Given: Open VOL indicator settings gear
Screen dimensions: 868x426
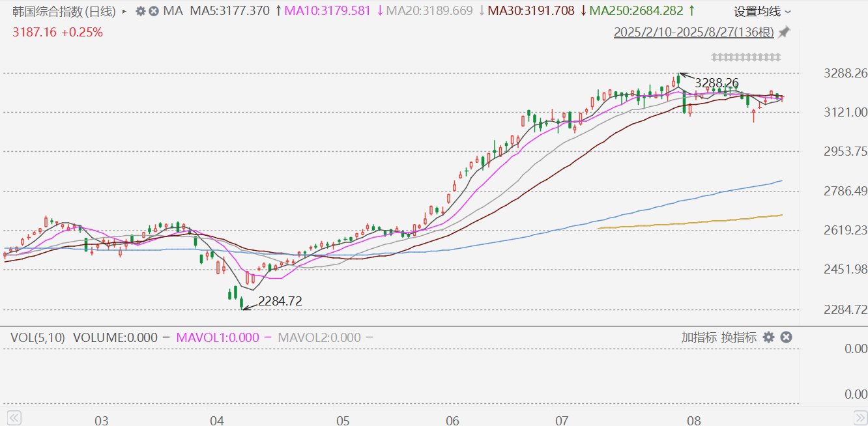Looking at the screenshot, I should (x=768, y=337).
